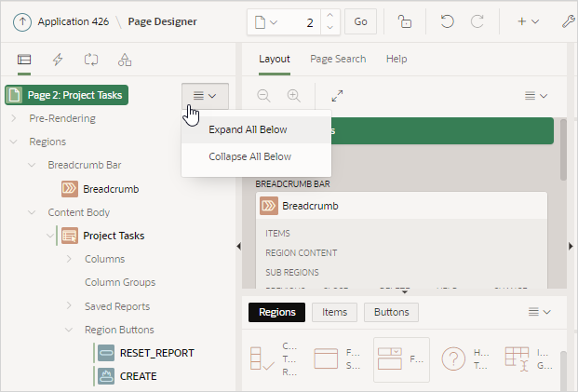Click the Undo icon
578x392 pixels.
click(x=447, y=21)
